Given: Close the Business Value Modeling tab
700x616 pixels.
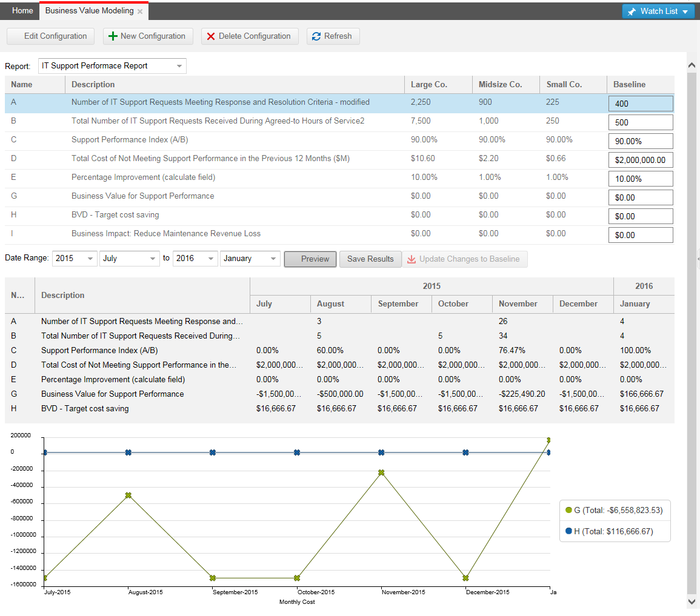Looking at the screenshot, I should pyautogui.click(x=140, y=12).
